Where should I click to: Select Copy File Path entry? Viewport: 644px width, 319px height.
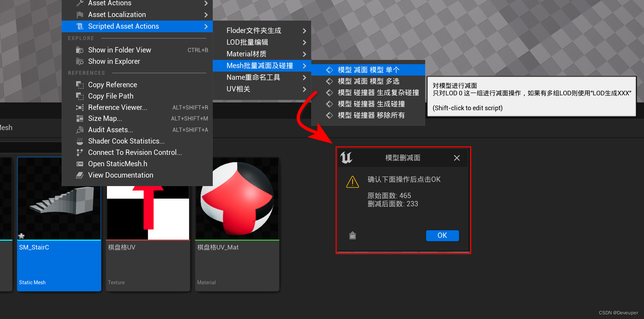(x=137, y=96)
